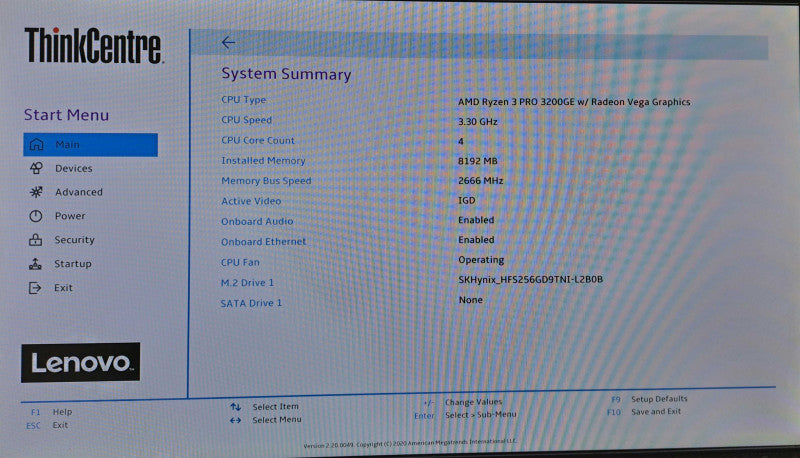Click the F1 Help hint
This screenshot has height=458, width=800.
[x=52, y=412]
